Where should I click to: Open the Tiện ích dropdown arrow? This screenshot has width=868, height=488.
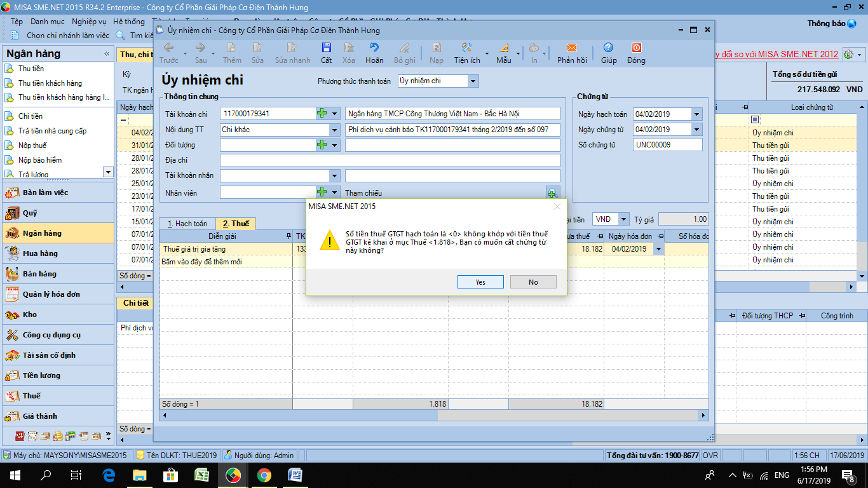[x=487, y=54]
